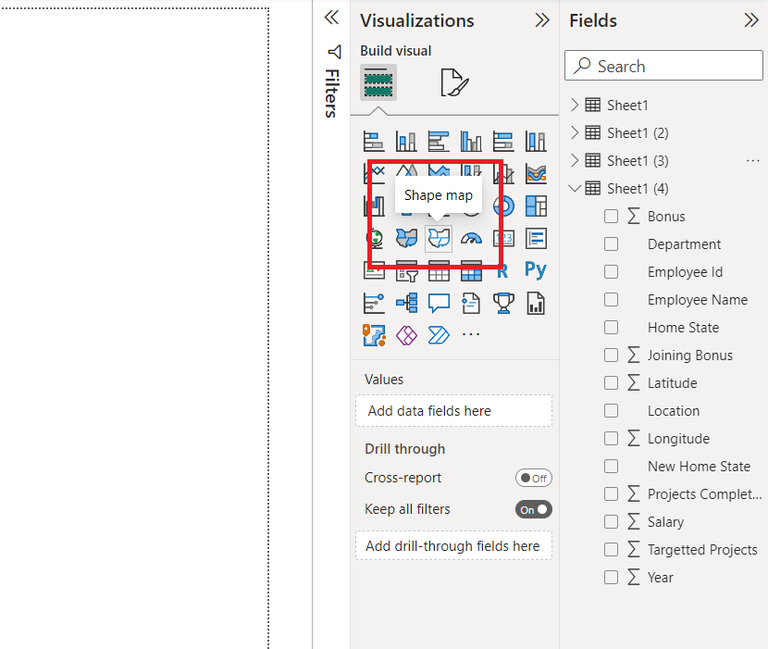Image resolution: width=768 pixels, height=649 pixels.
Task: Choose the Filled map visual
Action: (406, 238)
